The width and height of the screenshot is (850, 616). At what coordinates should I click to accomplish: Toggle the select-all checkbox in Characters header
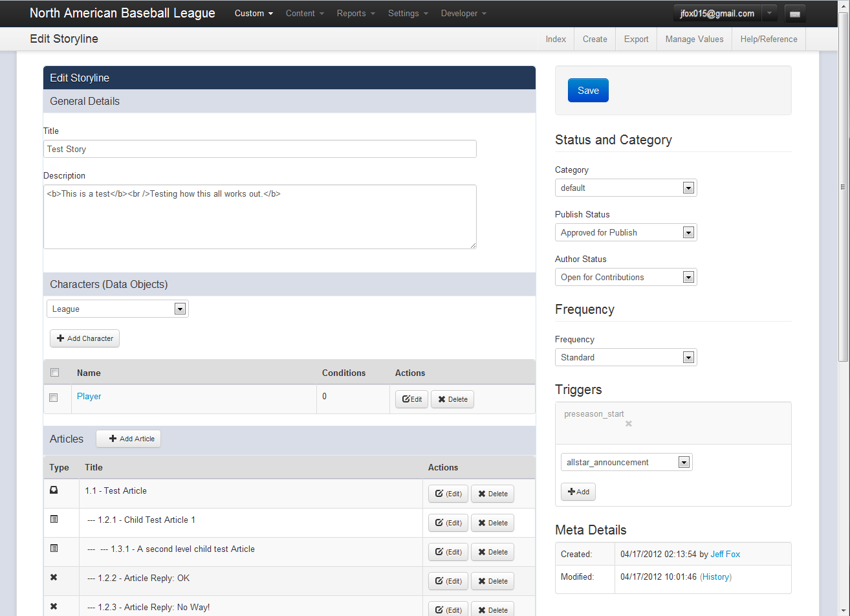pyautogui.click(x=54, y=373)
